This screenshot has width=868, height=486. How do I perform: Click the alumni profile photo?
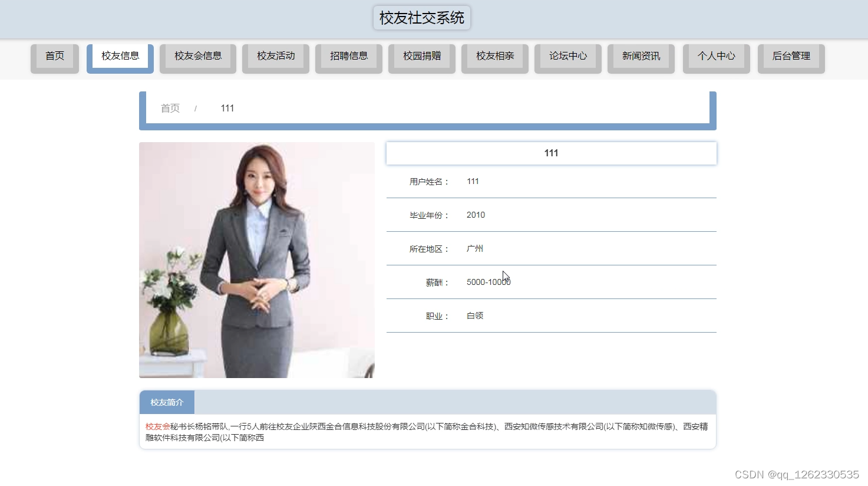coord(256,260)
